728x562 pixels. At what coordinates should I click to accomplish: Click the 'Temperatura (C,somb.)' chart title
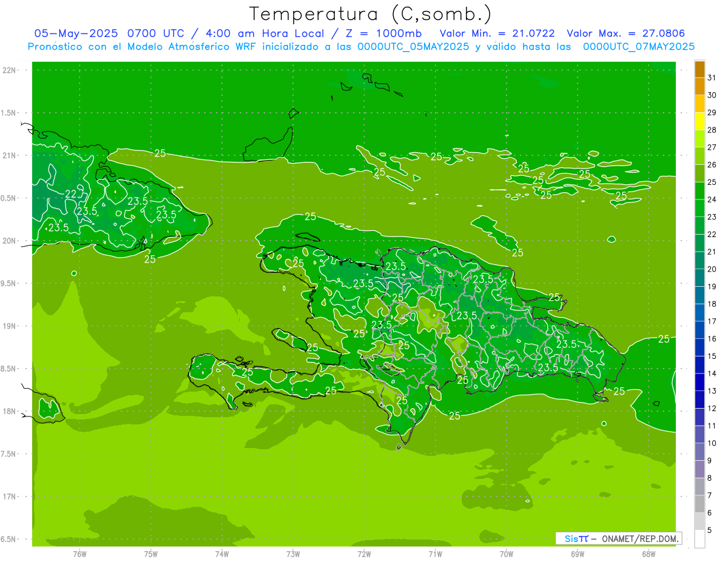click(371, 14)
